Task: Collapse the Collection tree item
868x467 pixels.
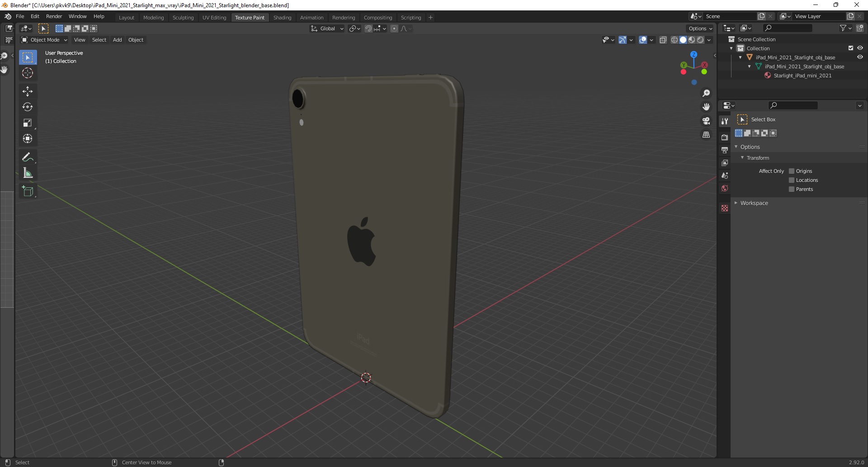Action: [731, 48]
